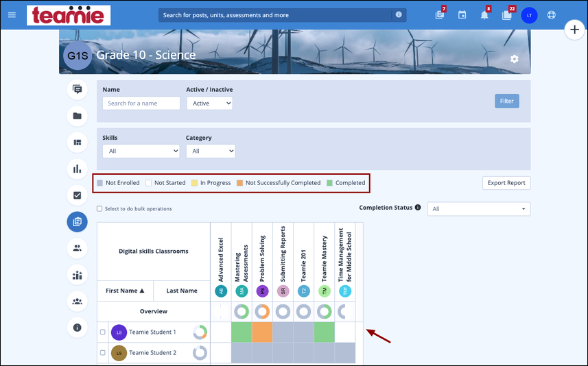Open the checkmark tasks sidebar icon
This screenshot has width=588, height=366.
pos(78,195)
